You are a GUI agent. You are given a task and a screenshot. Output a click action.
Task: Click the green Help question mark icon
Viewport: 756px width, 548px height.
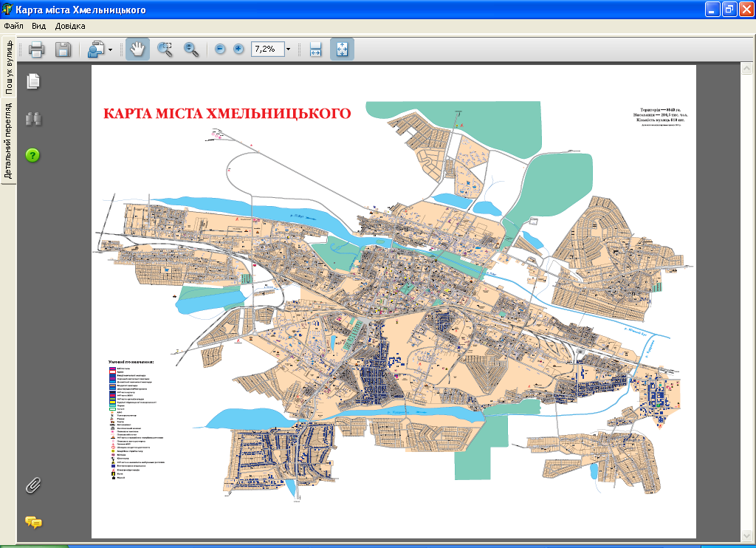pos(33,155)
